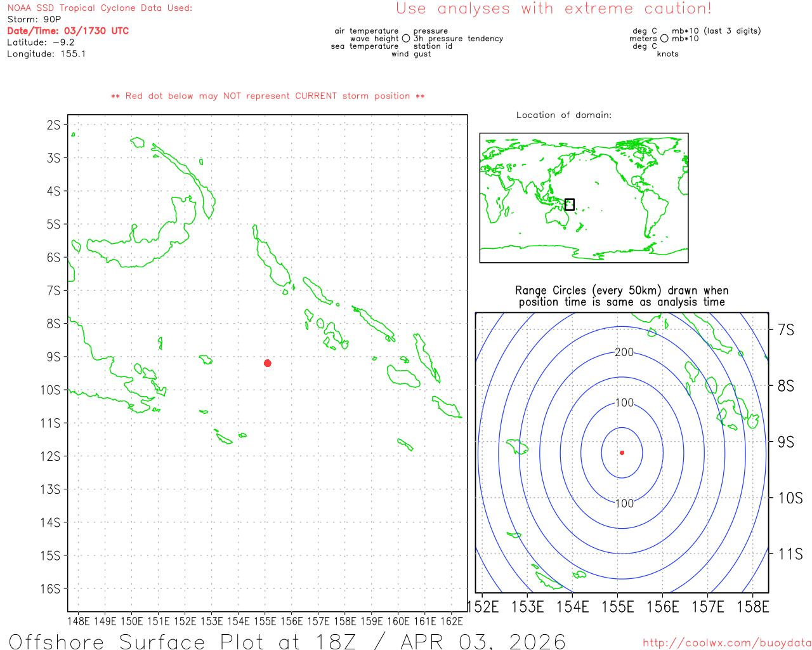Screen dimensions: 812x650
Task: Select the black domain box on world map
Action: 570,204
